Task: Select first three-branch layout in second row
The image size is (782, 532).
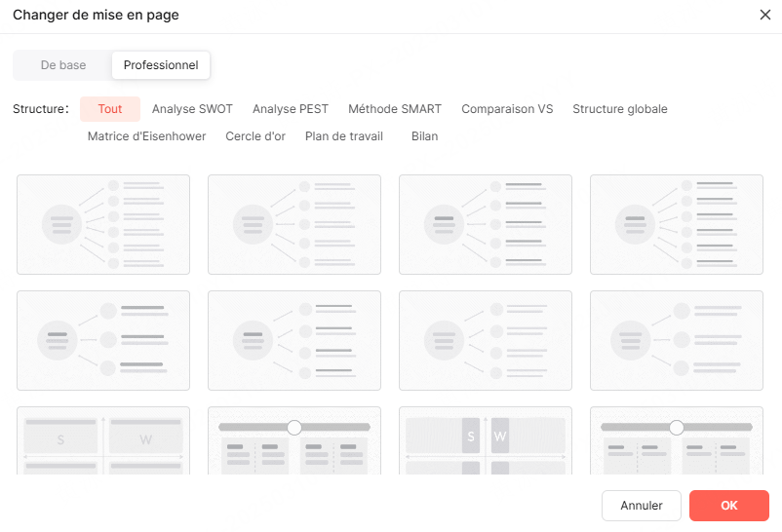Action: click(x=103, y=340)
